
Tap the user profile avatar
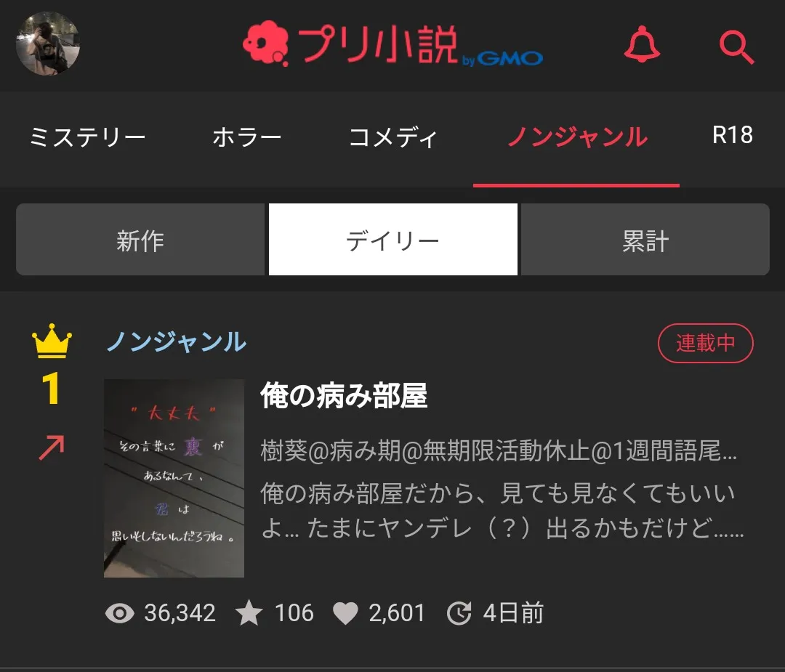pyautogui.click(x=48, y=44)
